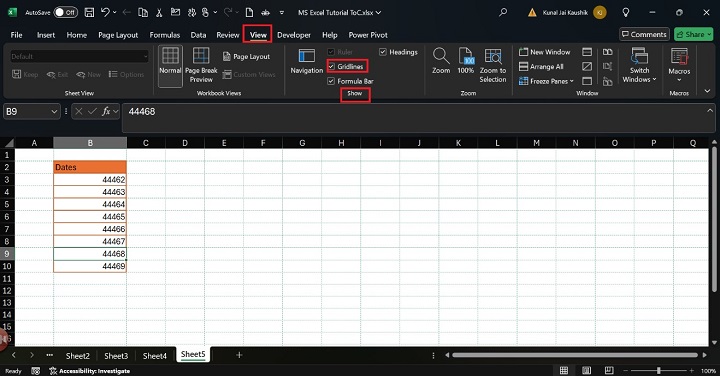720x376 pixels.
Task: Open Customize Quick Access Toolbar dropdown
Action: [x=282, y=13]
